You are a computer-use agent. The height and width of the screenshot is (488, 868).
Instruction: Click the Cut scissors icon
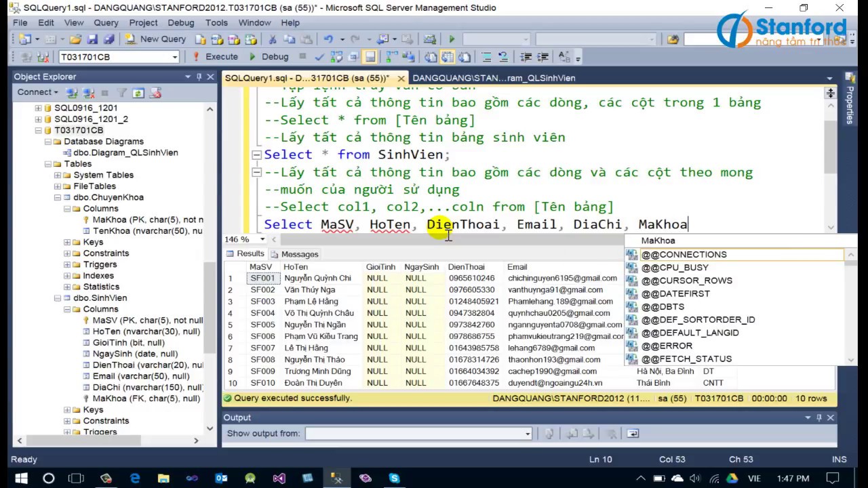[x=273, y=39]
